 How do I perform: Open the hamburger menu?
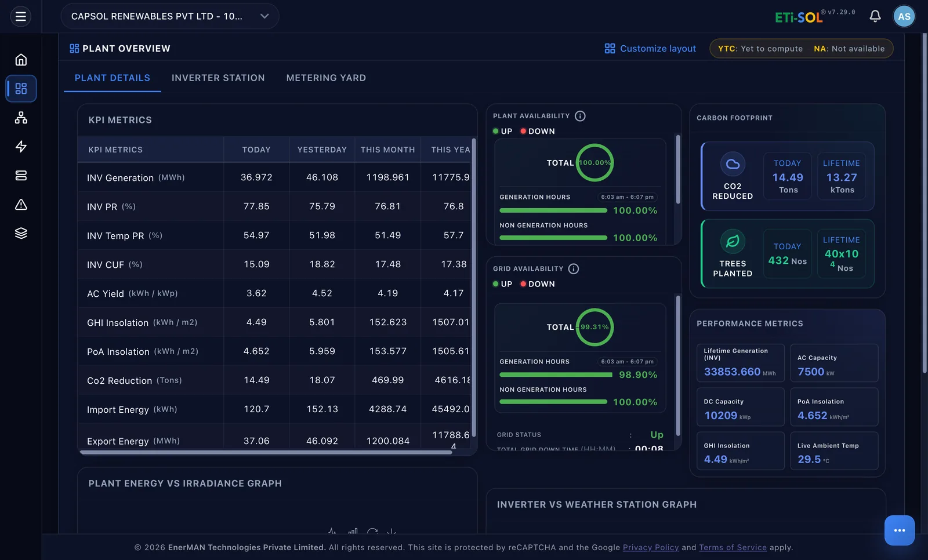click(x=21, y=16)
